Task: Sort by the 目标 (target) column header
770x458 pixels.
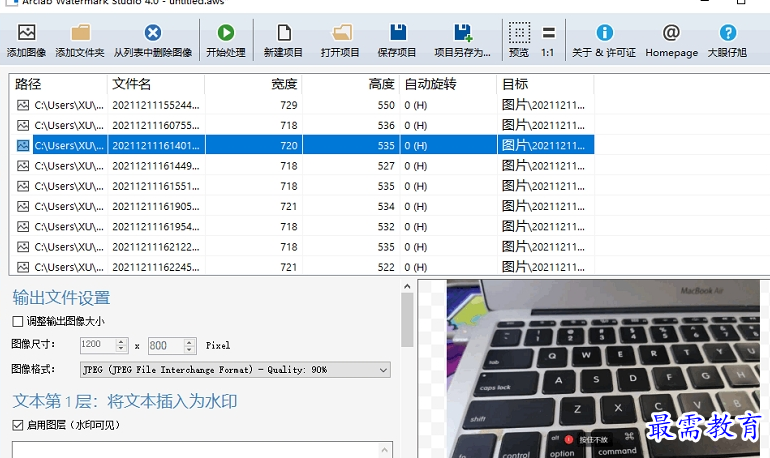Action: point(545,84)
